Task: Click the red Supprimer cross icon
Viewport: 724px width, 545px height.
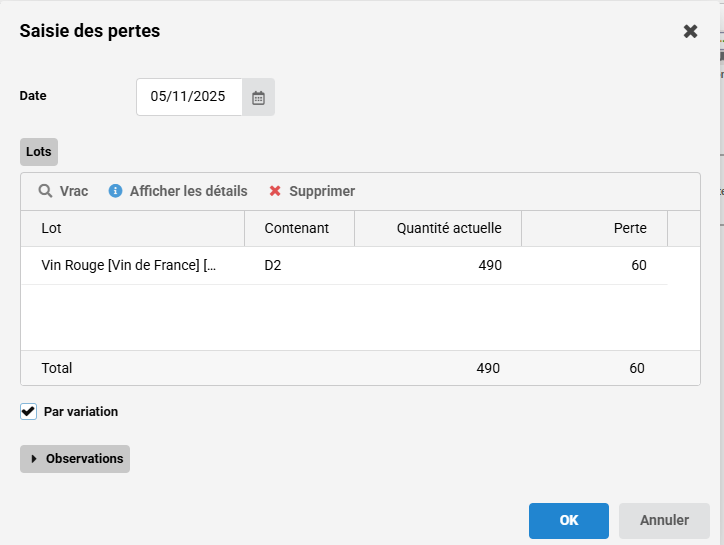Action: click(275, 191)
